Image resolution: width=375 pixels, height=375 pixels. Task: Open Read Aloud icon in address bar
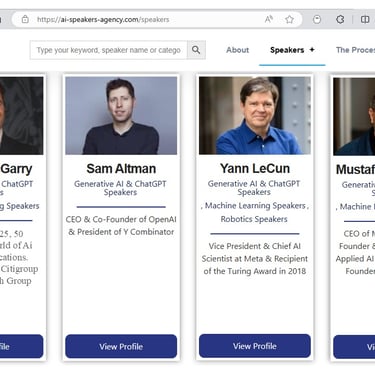pos(269,19)
